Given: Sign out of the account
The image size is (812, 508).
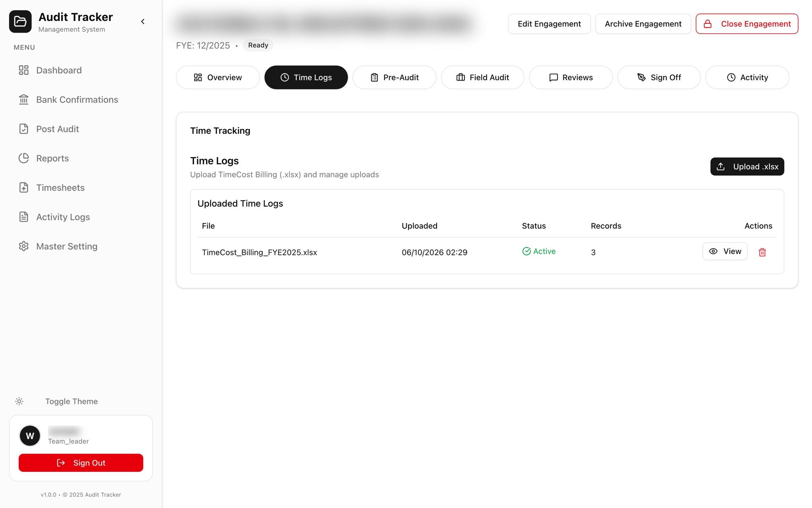Looking at the screenshot, I should coord(81,463).
